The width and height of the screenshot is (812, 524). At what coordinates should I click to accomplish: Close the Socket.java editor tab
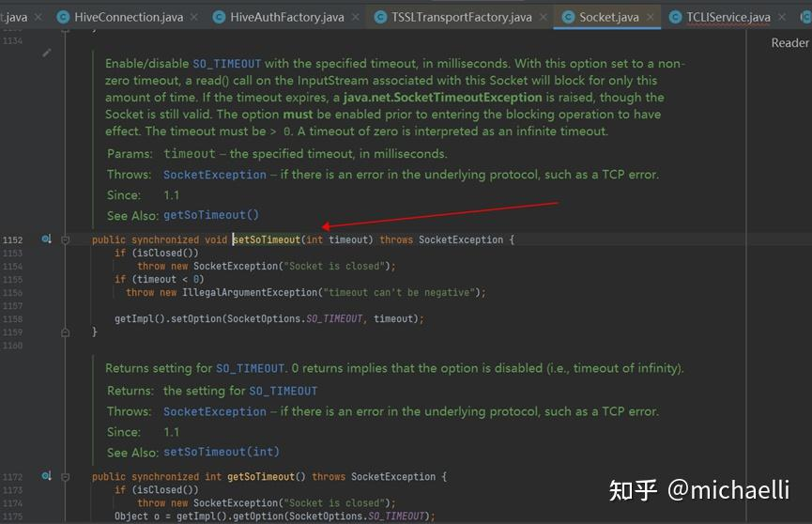point(650,17)
